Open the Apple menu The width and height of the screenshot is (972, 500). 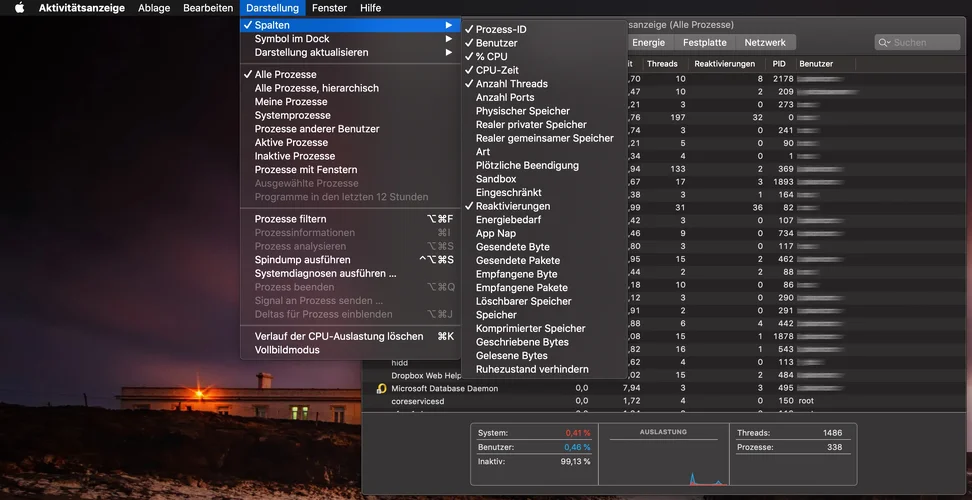click(x=19, y=8)
